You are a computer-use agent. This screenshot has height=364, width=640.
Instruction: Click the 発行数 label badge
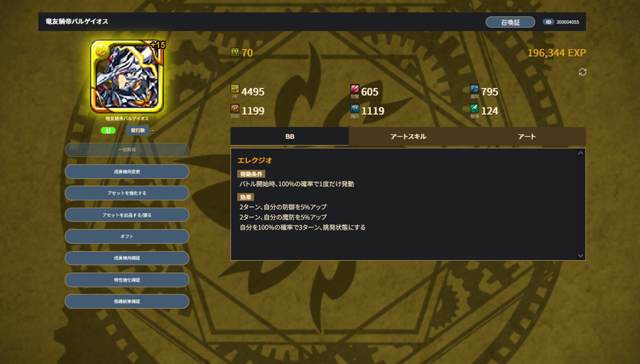(x=137, y=131)
